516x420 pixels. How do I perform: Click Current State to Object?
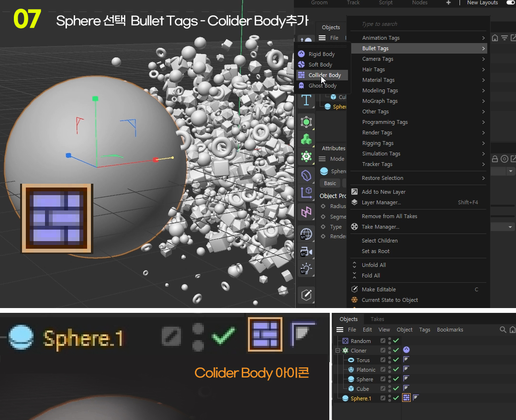pos(390,300)
